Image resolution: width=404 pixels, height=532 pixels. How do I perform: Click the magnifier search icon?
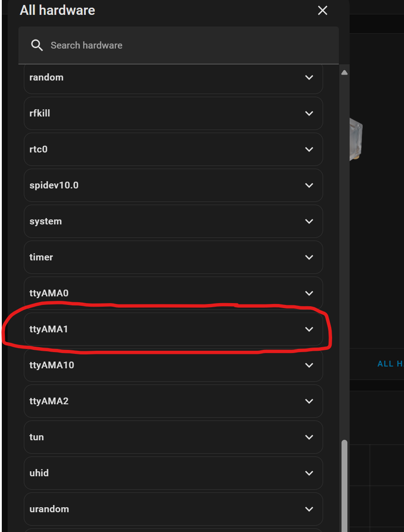tap(36, 45)
